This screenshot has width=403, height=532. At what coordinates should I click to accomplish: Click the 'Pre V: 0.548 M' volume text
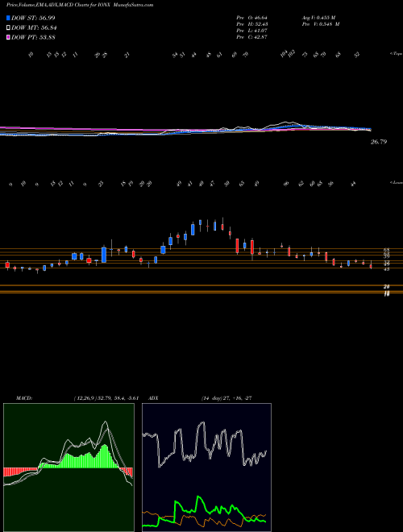tap(322, 24)
